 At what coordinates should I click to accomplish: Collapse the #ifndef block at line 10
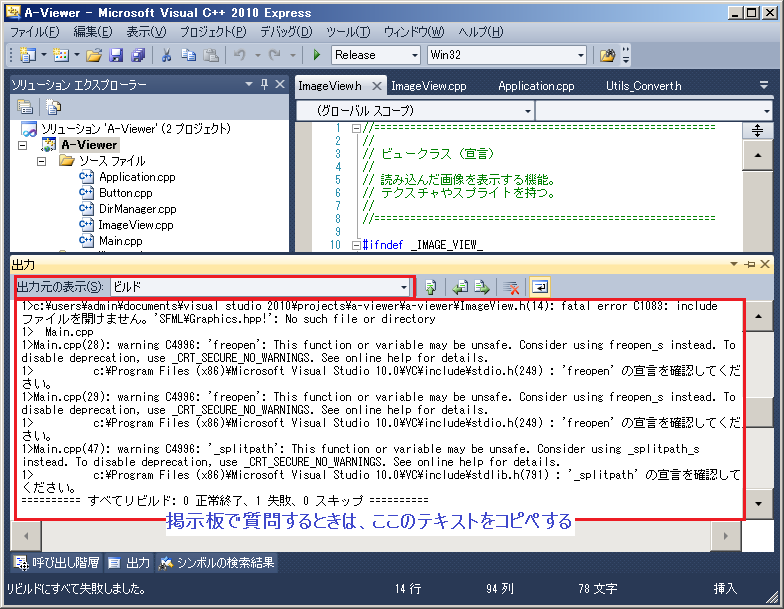coord(356,245)
